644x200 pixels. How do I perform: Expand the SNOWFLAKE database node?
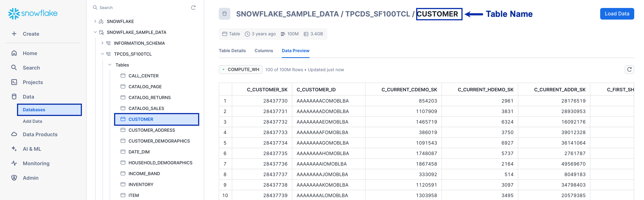pos(95,22)
